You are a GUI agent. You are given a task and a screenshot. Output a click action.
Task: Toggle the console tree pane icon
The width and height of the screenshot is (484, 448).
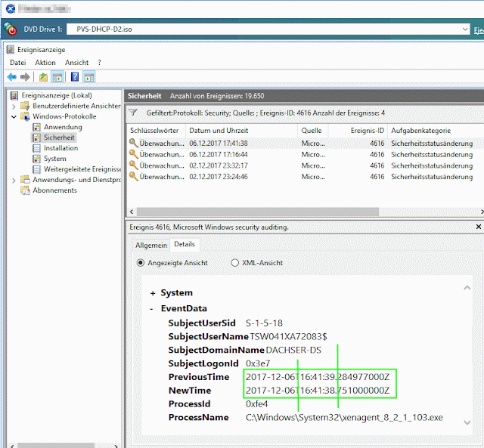[x=57, y=77]
